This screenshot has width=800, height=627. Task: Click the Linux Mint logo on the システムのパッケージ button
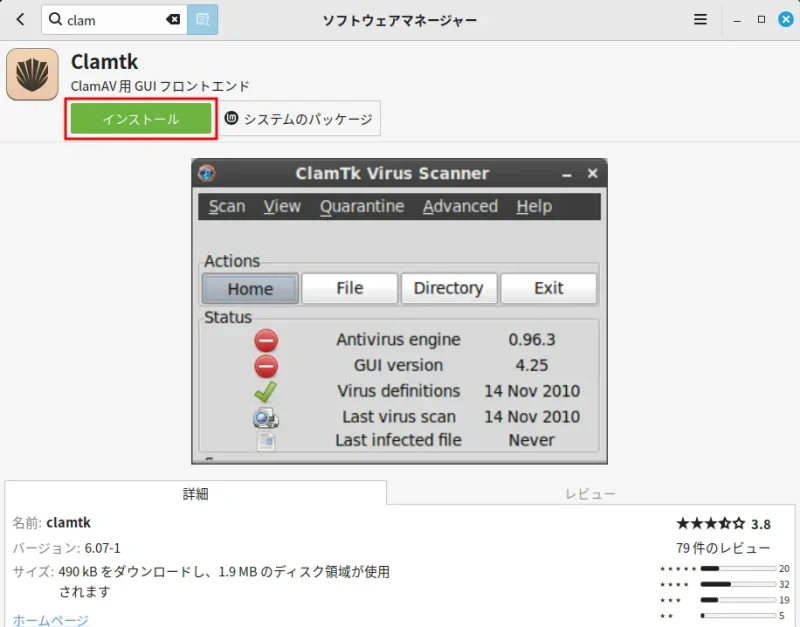[232, 118]
